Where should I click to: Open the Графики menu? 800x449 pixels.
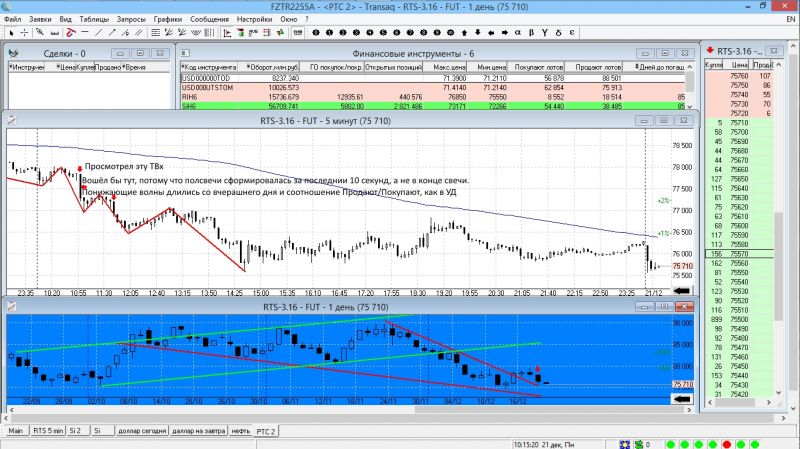coord(167,19)
